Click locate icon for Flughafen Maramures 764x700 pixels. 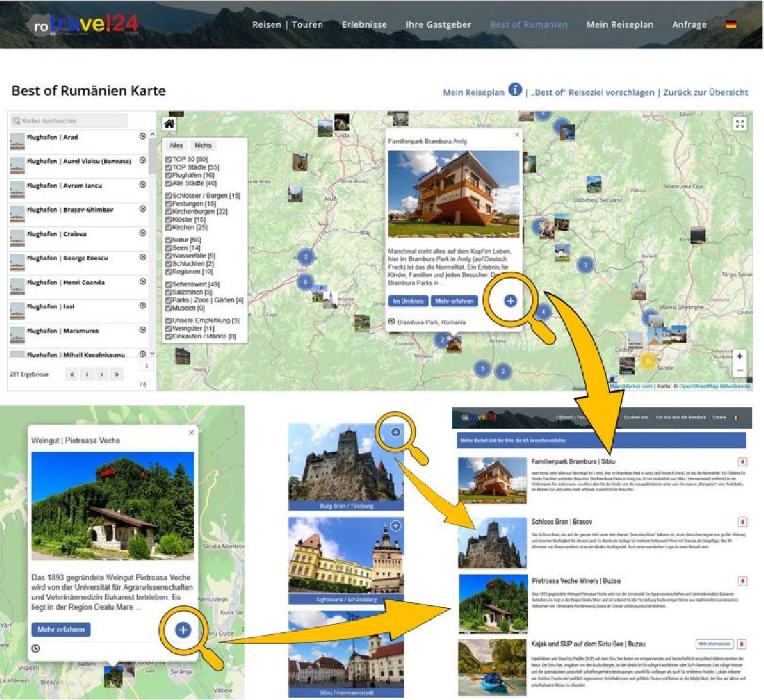pyautogui.click(x=143, y=330)
